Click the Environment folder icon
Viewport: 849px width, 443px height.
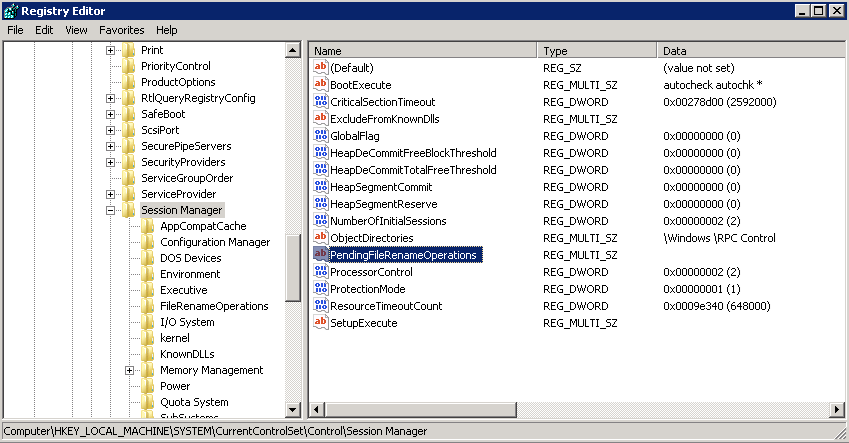click(148, 274)
